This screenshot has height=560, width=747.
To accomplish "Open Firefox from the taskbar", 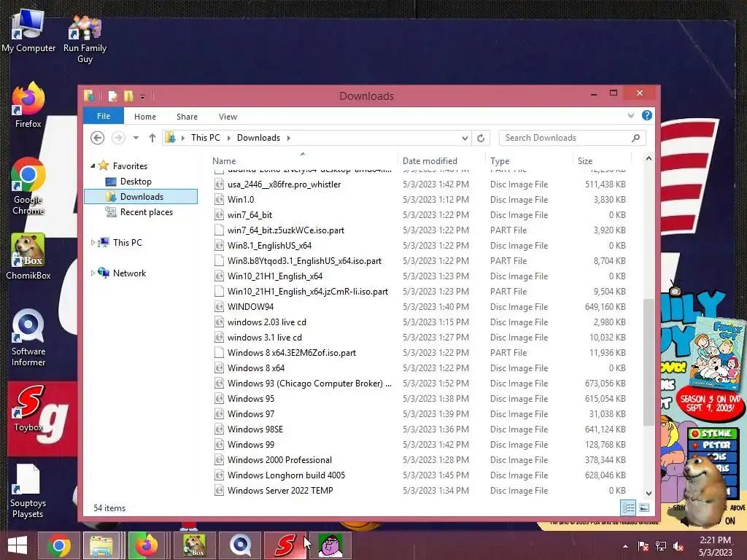I will pyautogui.click(x=147, y=545).
